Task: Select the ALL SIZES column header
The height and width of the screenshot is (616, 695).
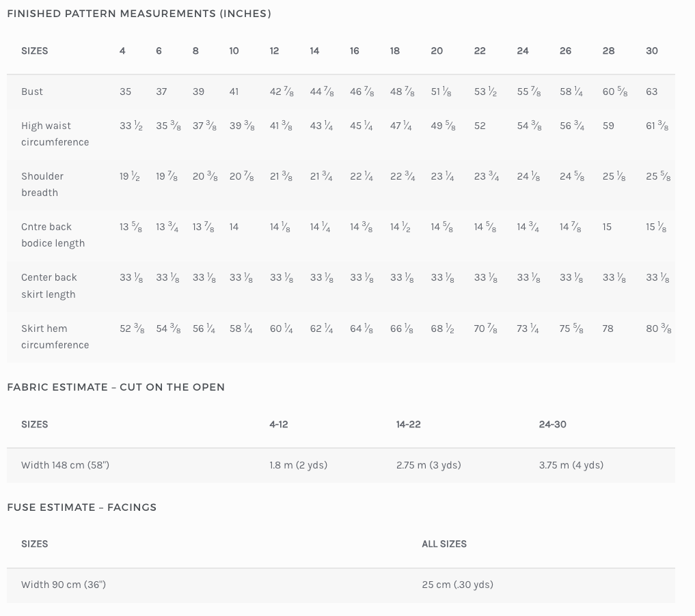Action: tap(444, 544)
